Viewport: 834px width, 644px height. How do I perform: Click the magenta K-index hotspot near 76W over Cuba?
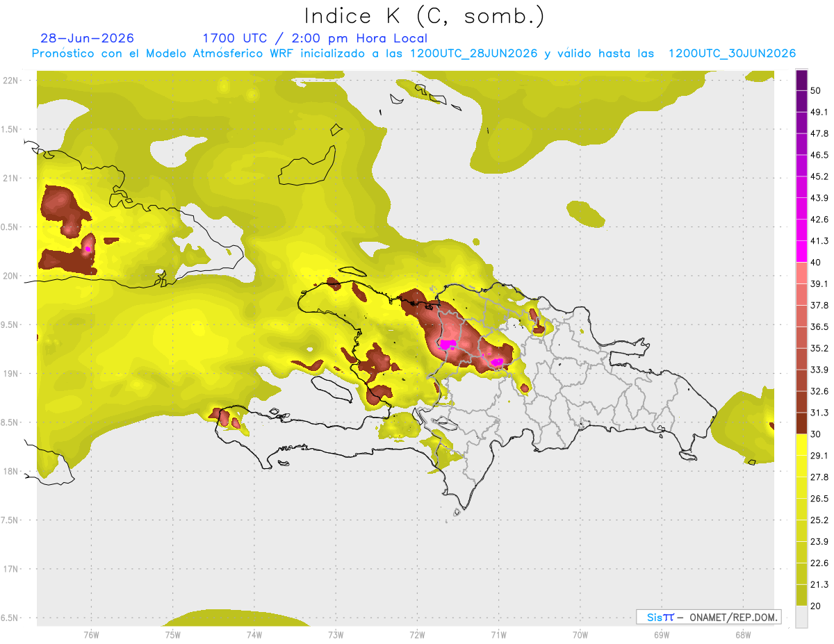pyautogui.click(x=88, y=248)
